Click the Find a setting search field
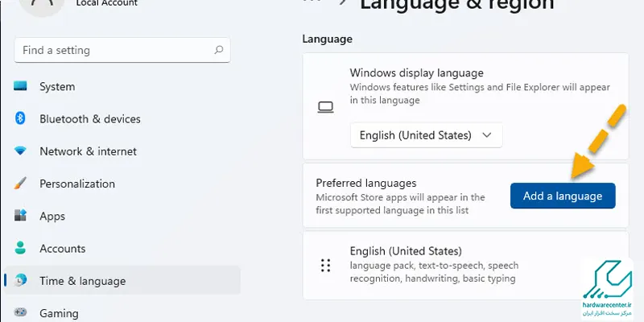The height and width of the screenshot is (322, 644). 122,50
